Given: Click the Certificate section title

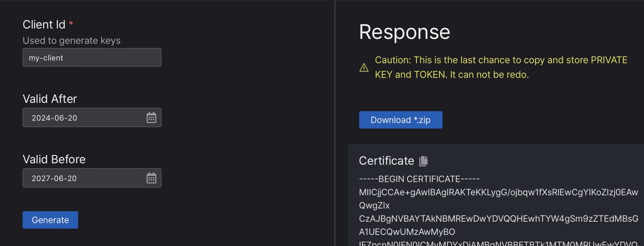Looking at the screenshot, I should tap(386, 161).
